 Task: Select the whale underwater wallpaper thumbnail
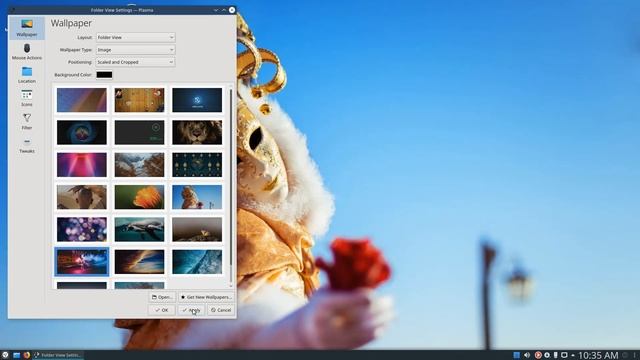(140, 229)
